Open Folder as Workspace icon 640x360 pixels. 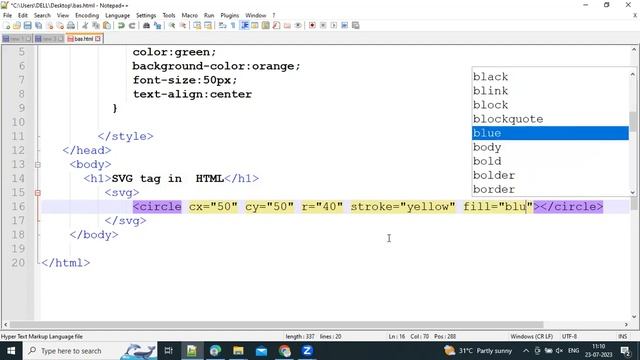(287, 25)
